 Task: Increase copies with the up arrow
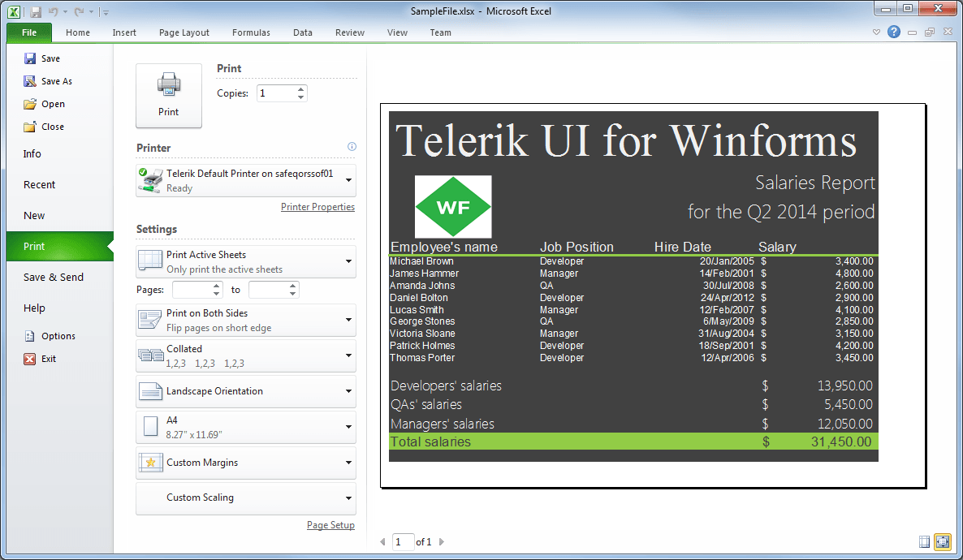[x=301, y=89]
